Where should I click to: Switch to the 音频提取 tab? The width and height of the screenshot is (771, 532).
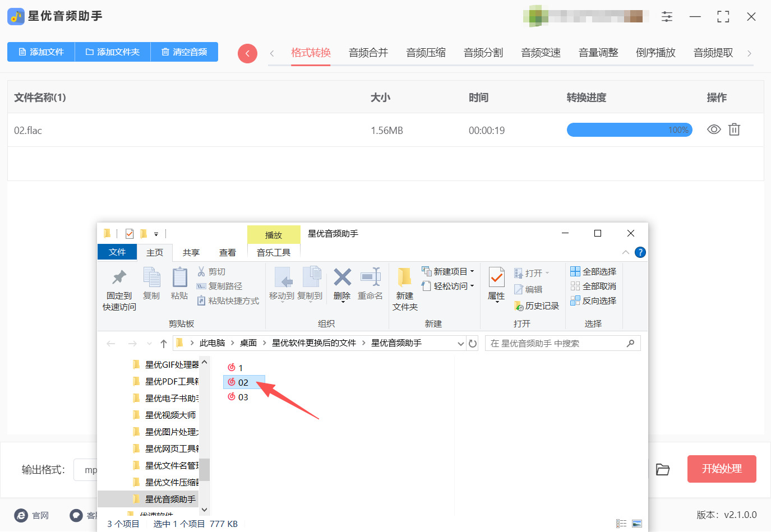(713, 53)
